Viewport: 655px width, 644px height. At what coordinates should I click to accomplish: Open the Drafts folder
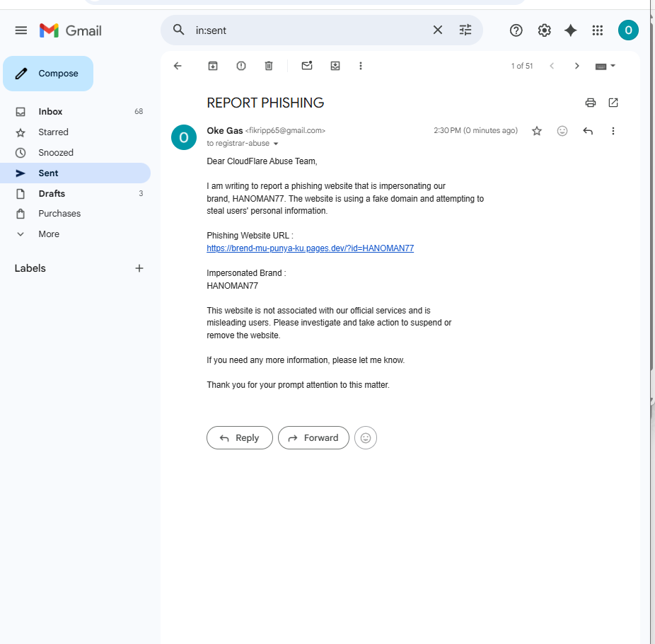(75, 193)
